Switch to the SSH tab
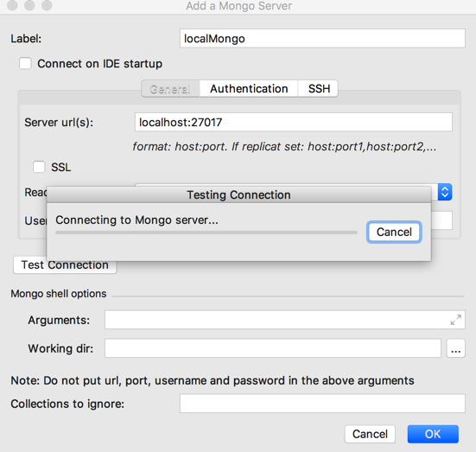 (319, 89)
